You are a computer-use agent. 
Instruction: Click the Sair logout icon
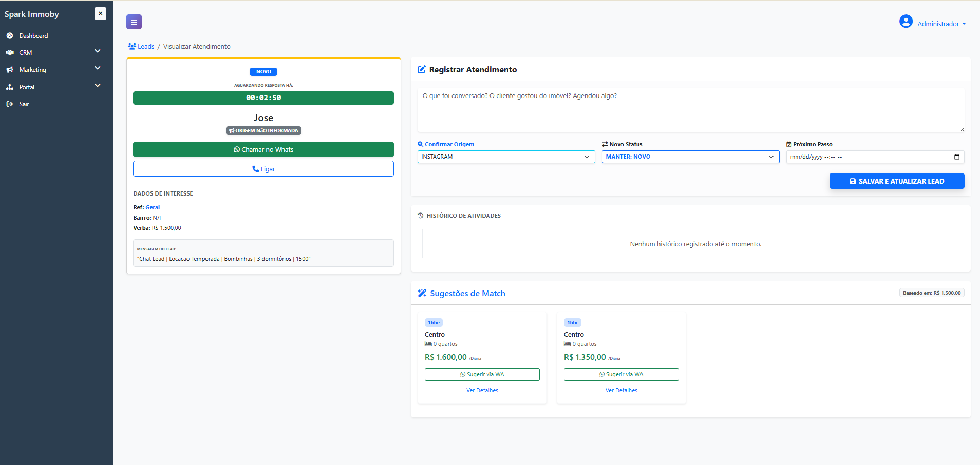[10, 104]
